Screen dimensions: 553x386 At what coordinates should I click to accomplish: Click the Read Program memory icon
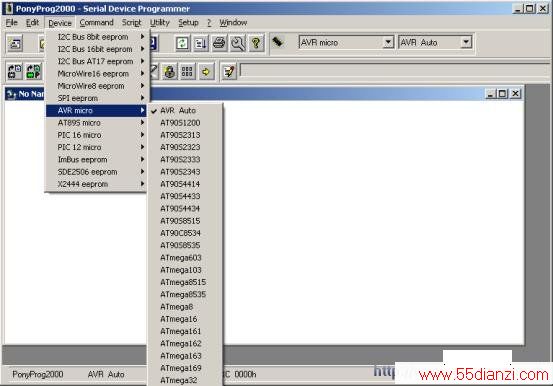[x=34, y=72]
